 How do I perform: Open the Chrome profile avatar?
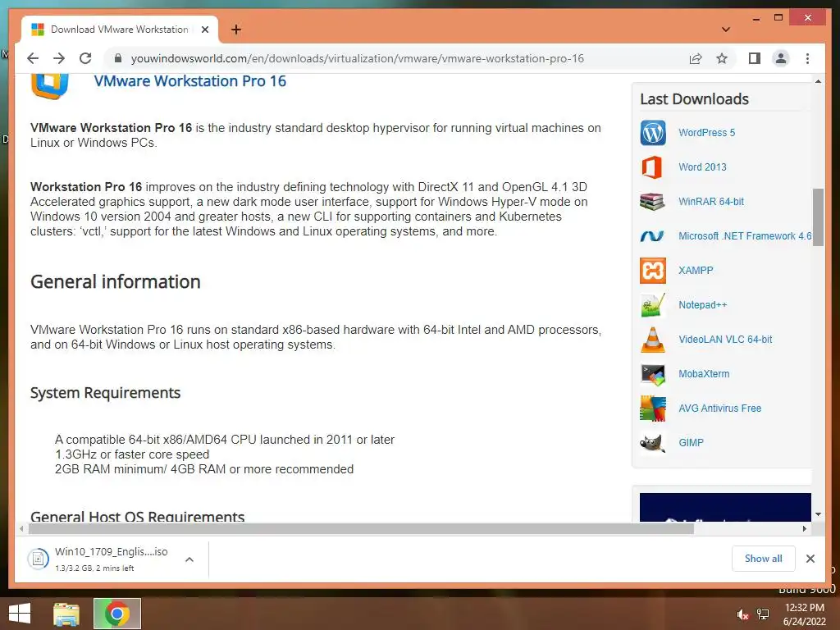point(781,58)
